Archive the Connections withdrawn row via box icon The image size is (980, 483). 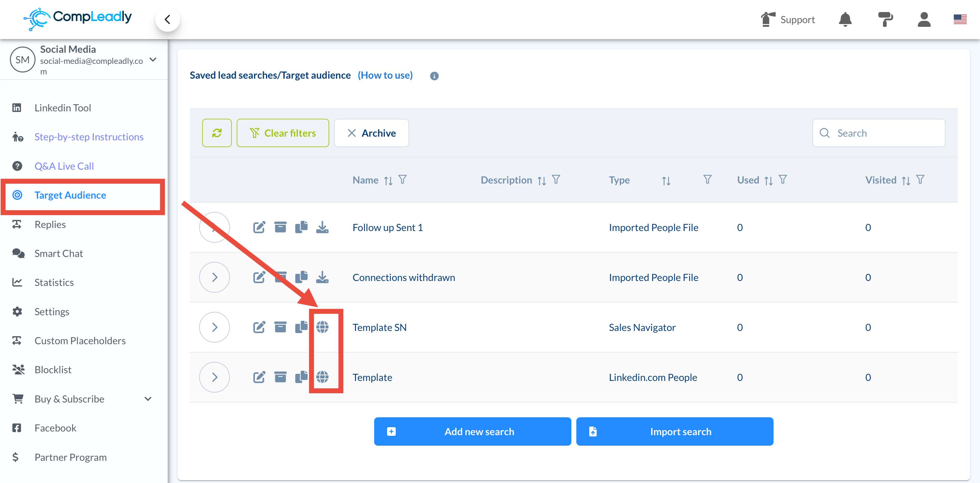(280, 277)
